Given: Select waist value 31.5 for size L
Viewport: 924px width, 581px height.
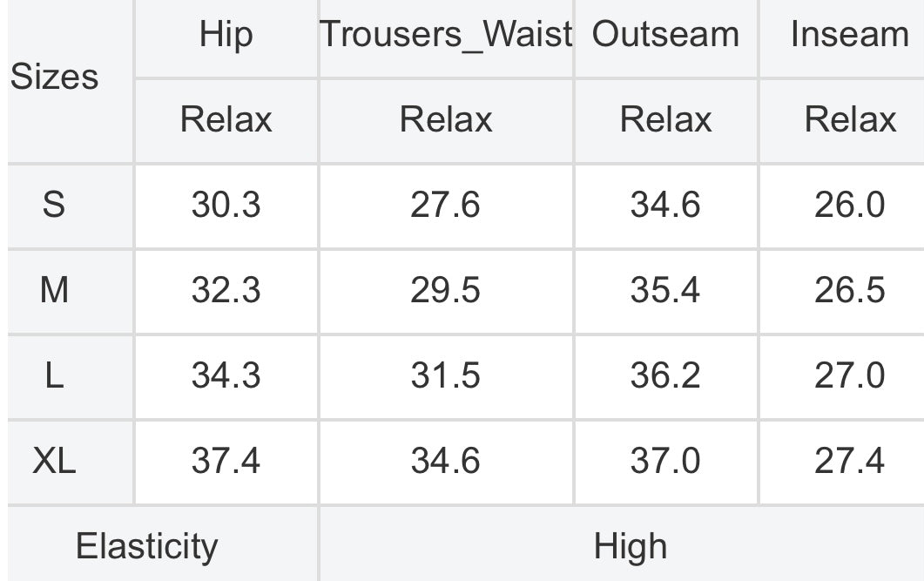Looking at the screenshot, I should (446, 376).
